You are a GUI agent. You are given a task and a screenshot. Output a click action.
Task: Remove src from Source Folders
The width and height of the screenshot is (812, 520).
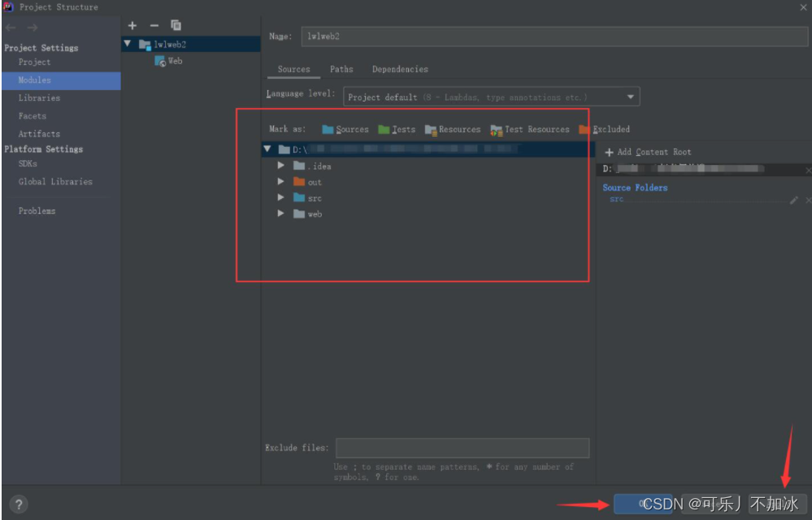pos(808,200)
